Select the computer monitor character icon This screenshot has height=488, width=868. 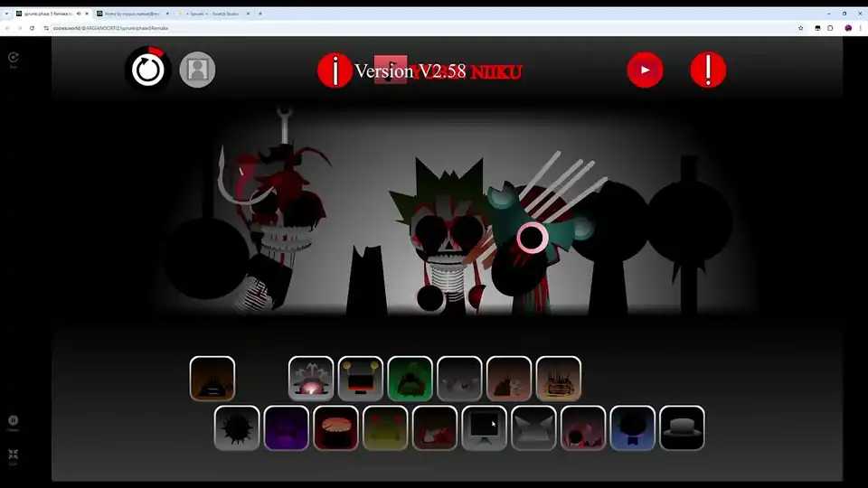[x=484, y=427]
